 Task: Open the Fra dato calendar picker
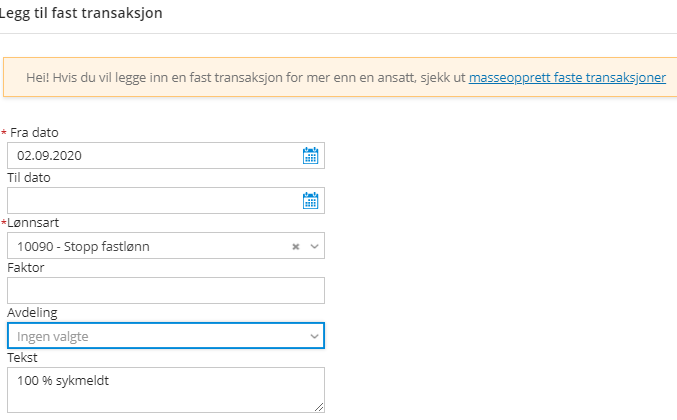(x=310, y=155)
